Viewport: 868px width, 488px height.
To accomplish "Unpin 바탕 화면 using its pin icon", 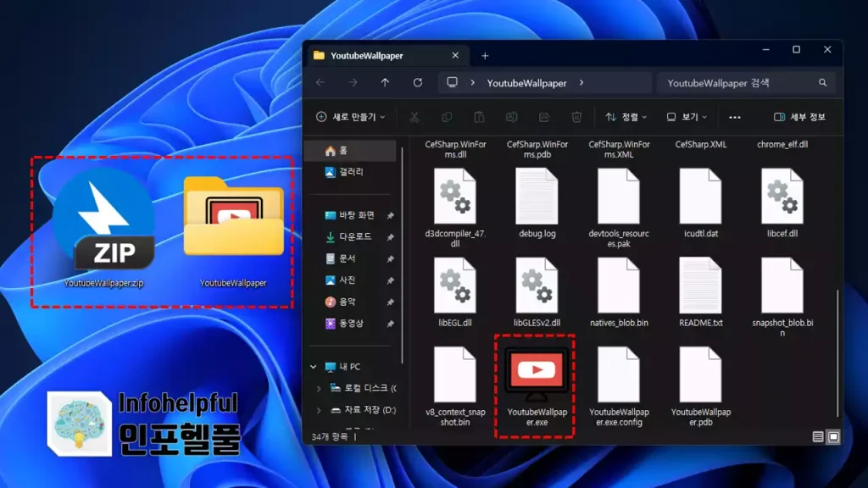I will point(390,215).
